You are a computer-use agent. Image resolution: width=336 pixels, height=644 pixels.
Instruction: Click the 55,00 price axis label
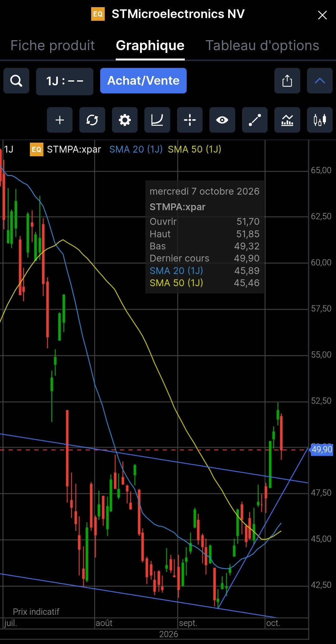click(321, 355)
